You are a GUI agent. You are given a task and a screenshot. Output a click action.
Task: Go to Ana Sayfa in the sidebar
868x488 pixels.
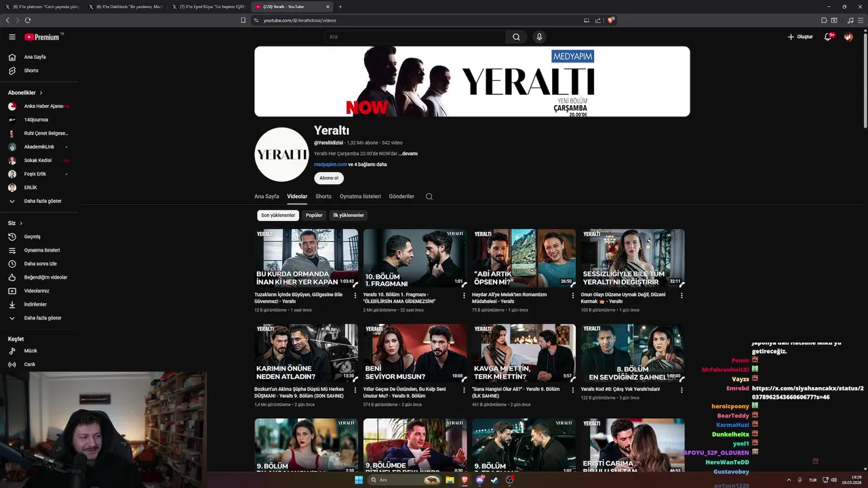click(35, 57)
